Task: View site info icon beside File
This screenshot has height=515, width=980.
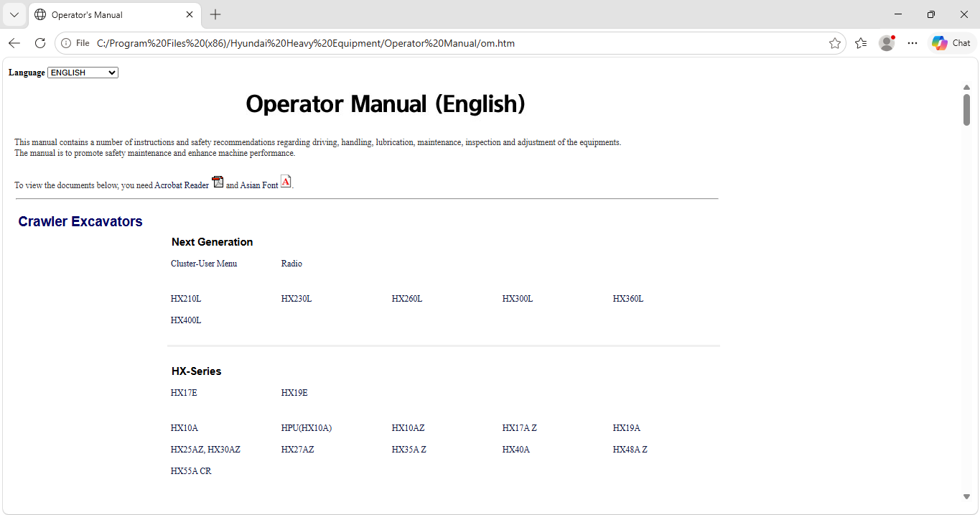Action: point(66,43)
